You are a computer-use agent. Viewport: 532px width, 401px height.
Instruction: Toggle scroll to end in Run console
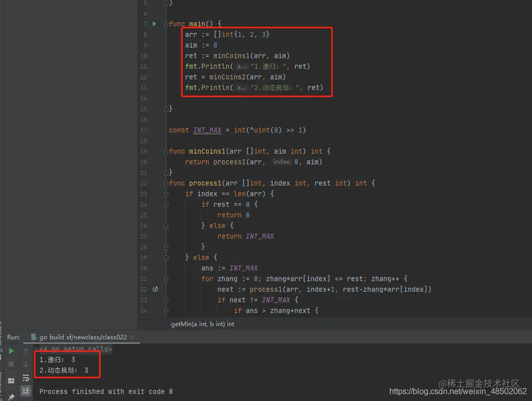click(x=26, y=391)
